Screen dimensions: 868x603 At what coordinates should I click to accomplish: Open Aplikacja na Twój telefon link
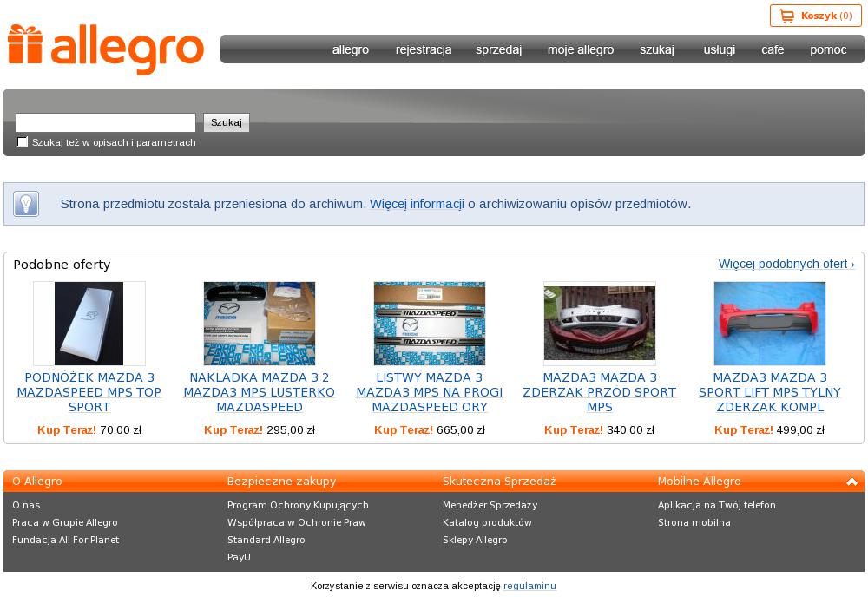click(x=717, y=505)
